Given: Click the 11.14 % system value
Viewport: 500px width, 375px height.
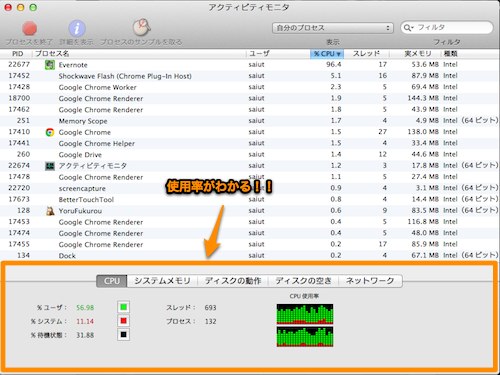Looking at the screenshot, I should 85,321.
